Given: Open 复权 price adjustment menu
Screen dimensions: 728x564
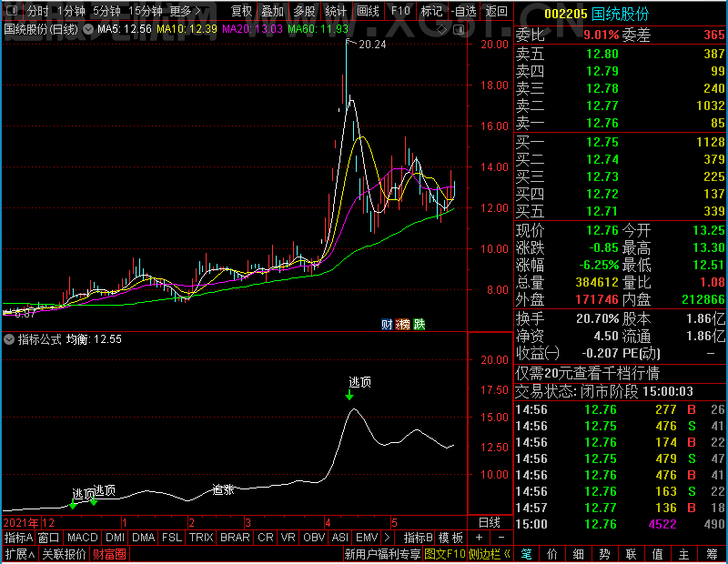Looking at the screenshot, I should coord(241,11).
